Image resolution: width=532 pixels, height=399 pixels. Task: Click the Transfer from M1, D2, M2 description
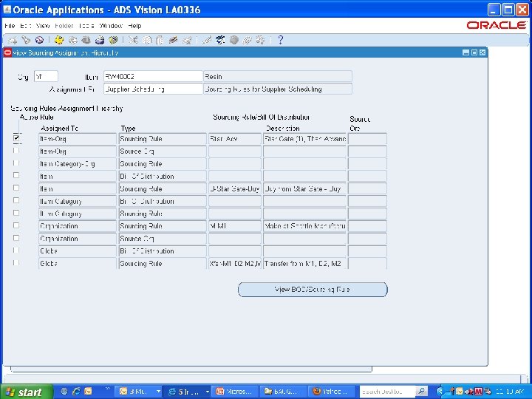point(304,263)
